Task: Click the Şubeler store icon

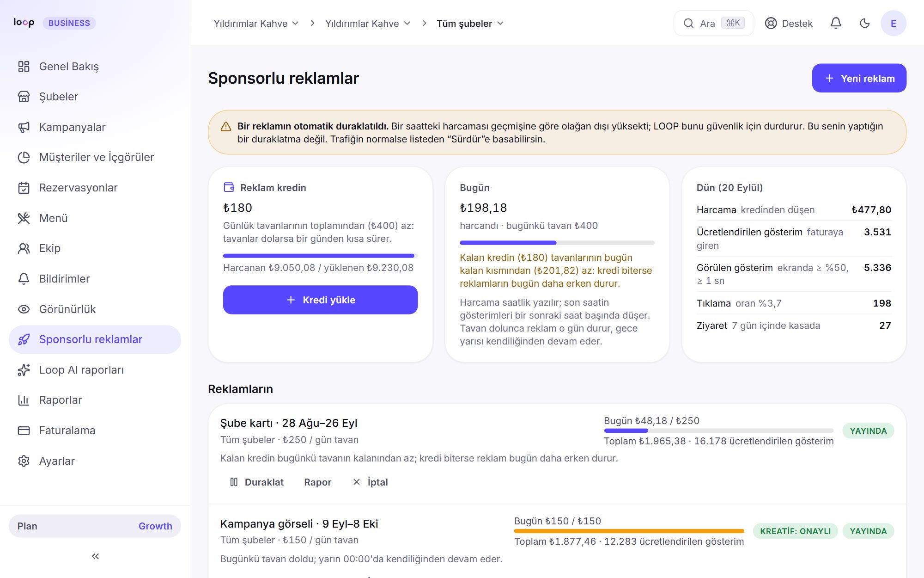Action: point(24,97)
